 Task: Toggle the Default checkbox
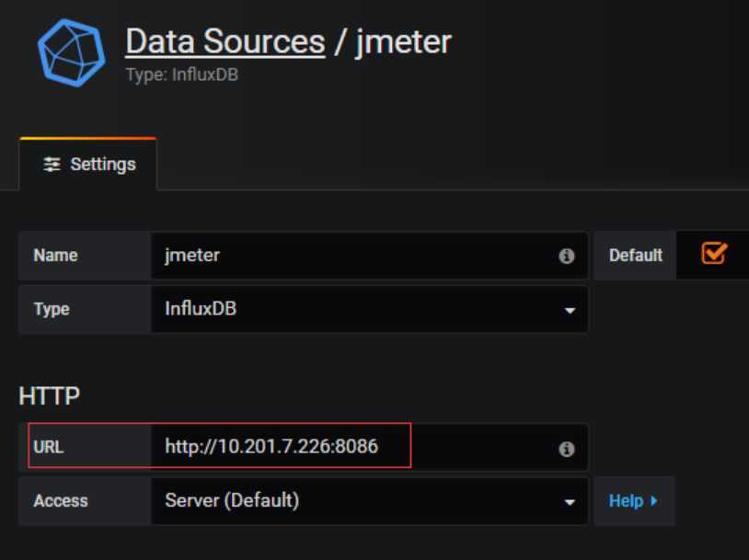[x=714, y=253]
